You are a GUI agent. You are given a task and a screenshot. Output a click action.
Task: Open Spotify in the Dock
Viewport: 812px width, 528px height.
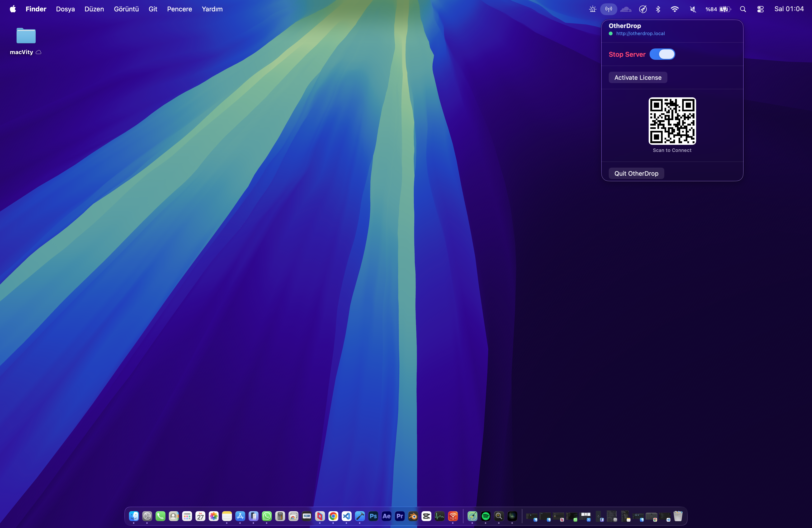(x=486, y=516)
